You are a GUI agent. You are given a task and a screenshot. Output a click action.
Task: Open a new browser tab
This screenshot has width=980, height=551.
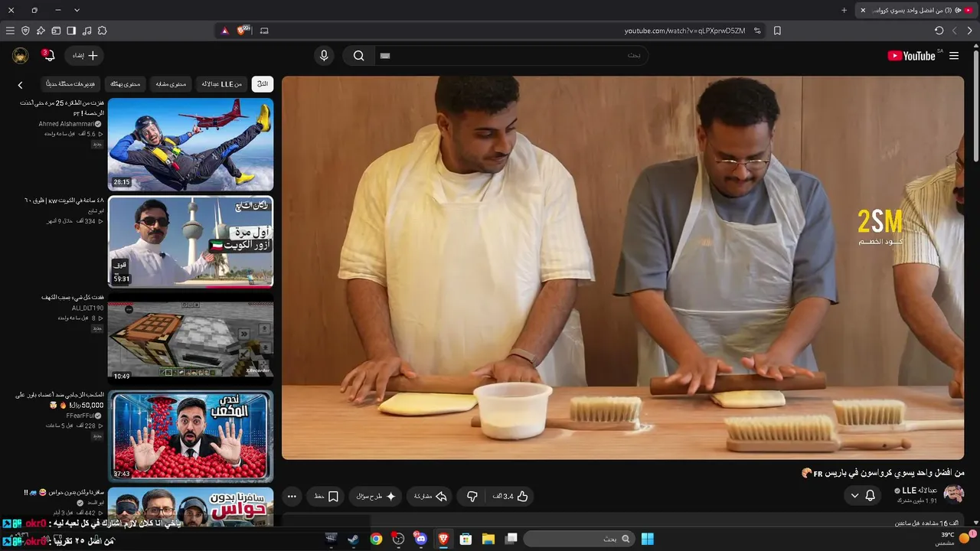pyautogui.click(x=844, y=10)
